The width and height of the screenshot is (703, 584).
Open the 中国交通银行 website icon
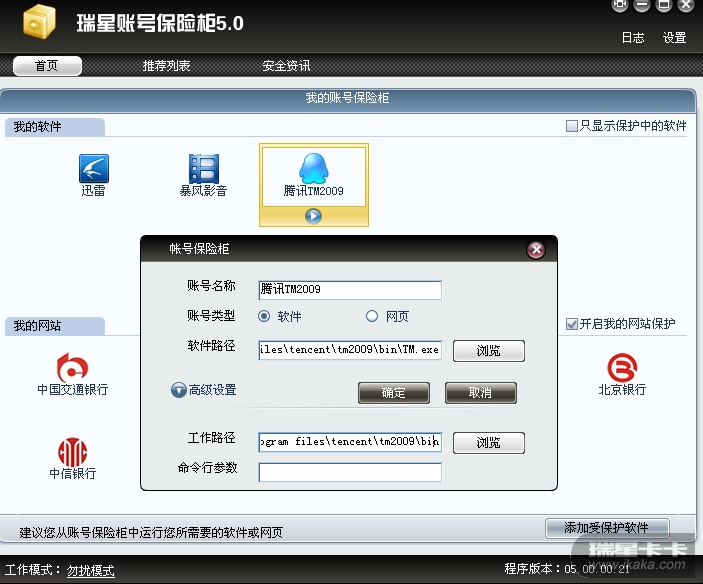[x=72, y=373]
